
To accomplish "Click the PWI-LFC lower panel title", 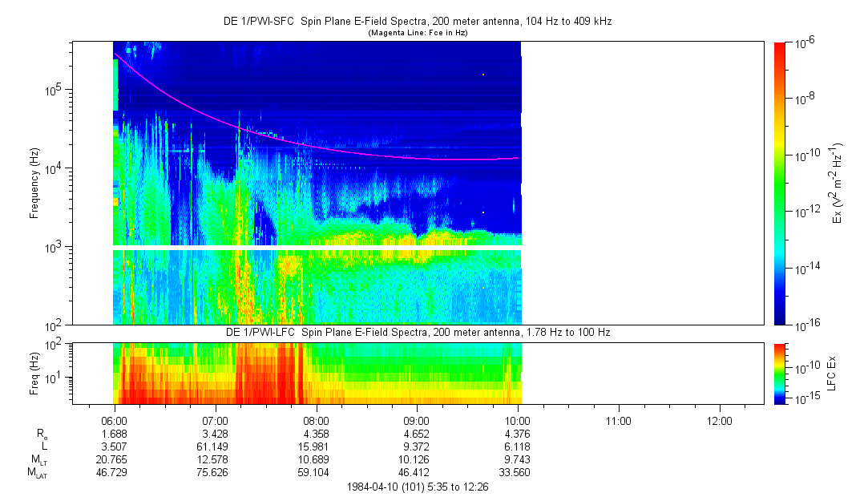I will tap(418, 332).
